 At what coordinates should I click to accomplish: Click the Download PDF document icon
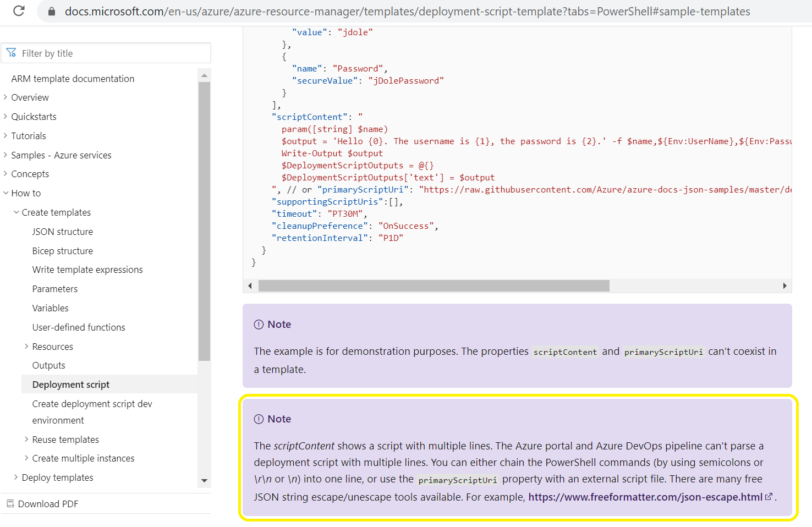(x=10, y=503)
